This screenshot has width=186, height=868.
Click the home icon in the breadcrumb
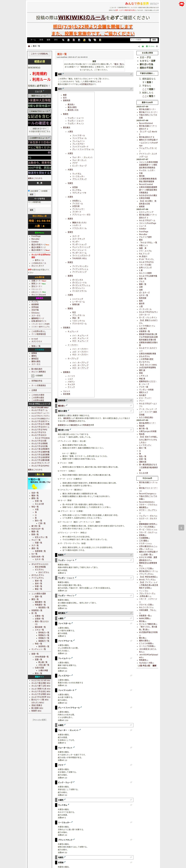(x=29, y=46)
